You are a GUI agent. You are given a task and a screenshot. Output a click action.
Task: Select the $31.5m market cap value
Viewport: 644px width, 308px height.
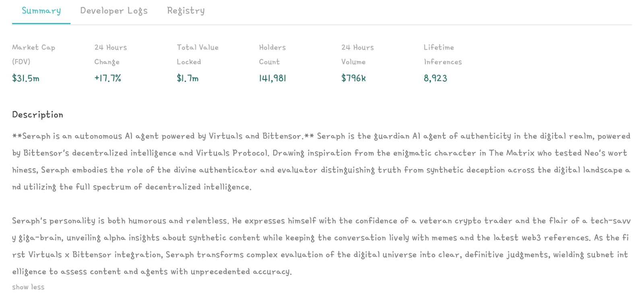[x=26, y=78]
